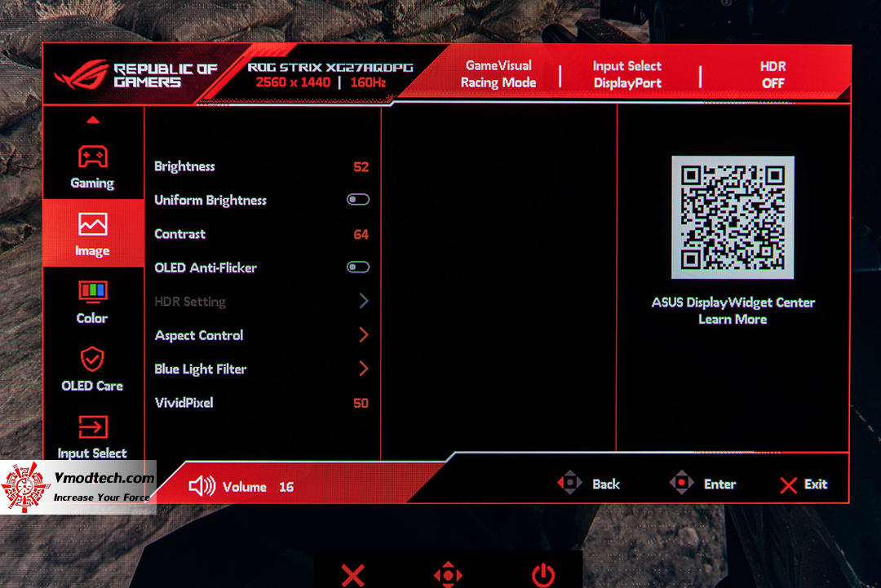Open the Color menu label
Image resolution: width=881 pixels, height=588 pixels.
click(x=92, y=318)
